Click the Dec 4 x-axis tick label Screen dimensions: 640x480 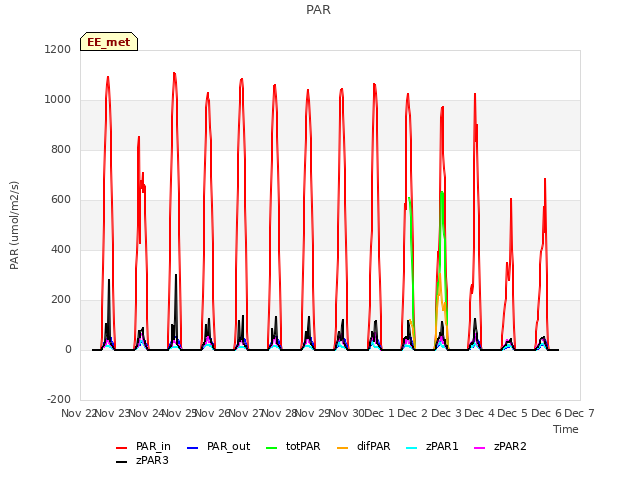pyautogui.click(x=480, y=413)
